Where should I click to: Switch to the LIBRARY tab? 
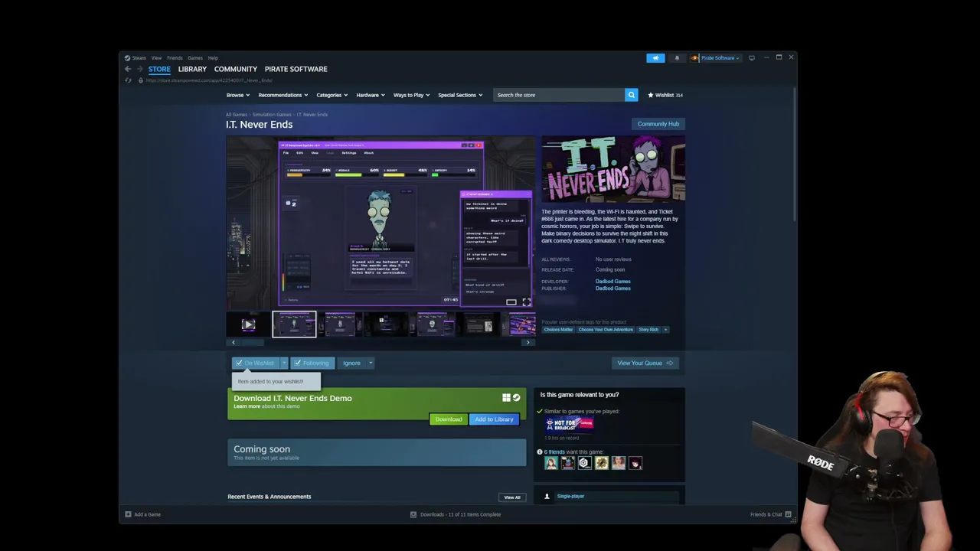pos(192,69)
